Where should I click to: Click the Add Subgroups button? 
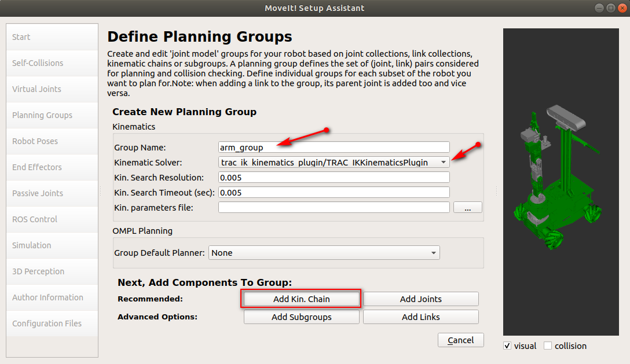(301, 317)
